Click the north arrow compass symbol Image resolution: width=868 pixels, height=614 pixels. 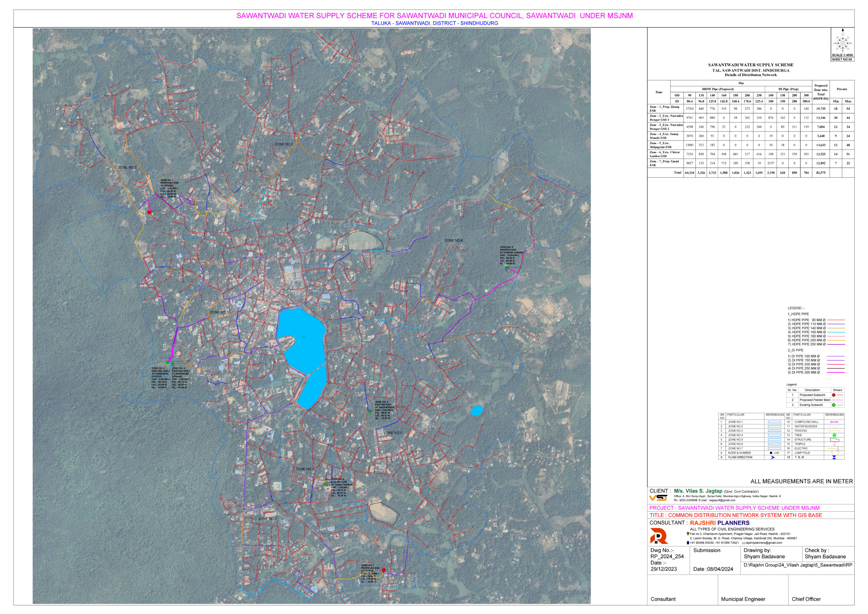click(842, 42)
